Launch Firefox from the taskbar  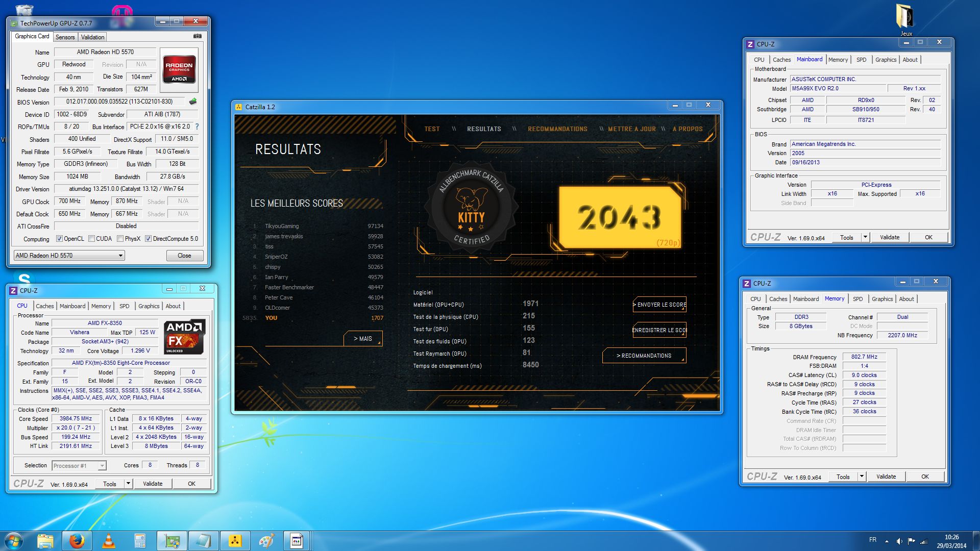coord(77,541)
